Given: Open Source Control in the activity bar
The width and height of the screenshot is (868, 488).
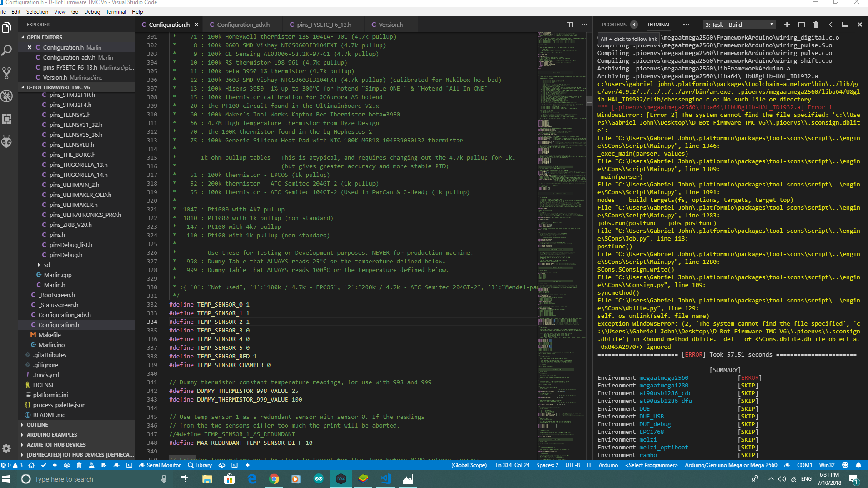Looking at the screenshot, I should click(7, 73).
